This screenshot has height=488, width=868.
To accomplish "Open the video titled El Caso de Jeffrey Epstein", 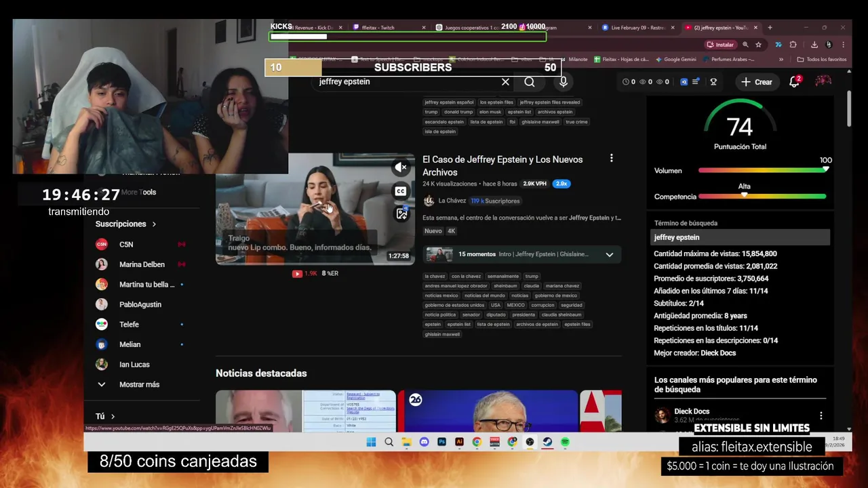I will [x=502, y=165].
